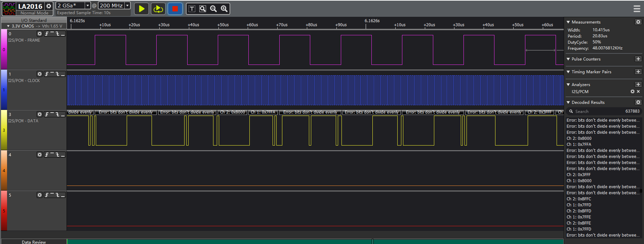
Task: Select channel 4 orange color strip
Action: (4, 170)
